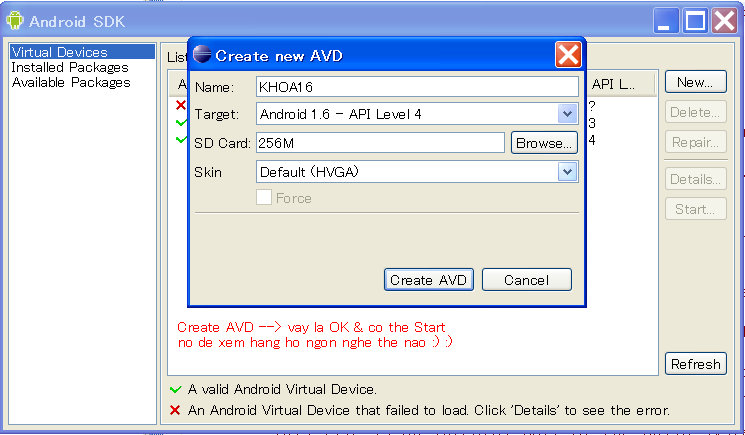Click the Name field containing KHOA16
The height and width of the screenshot is (435, 745).
tap(416, 87)
